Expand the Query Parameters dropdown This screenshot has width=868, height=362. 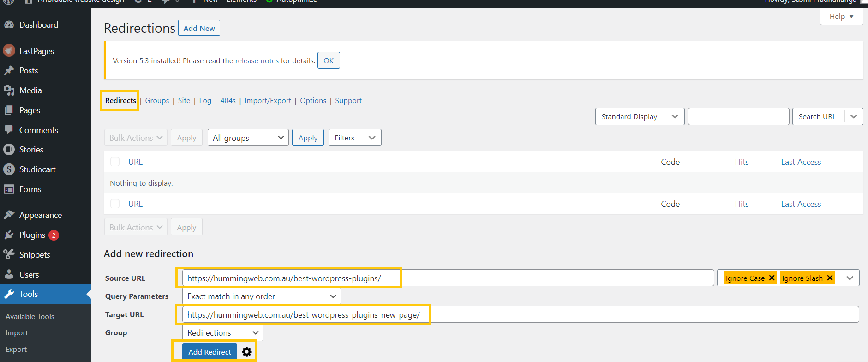pyautogui.click(x=261, y=296)
